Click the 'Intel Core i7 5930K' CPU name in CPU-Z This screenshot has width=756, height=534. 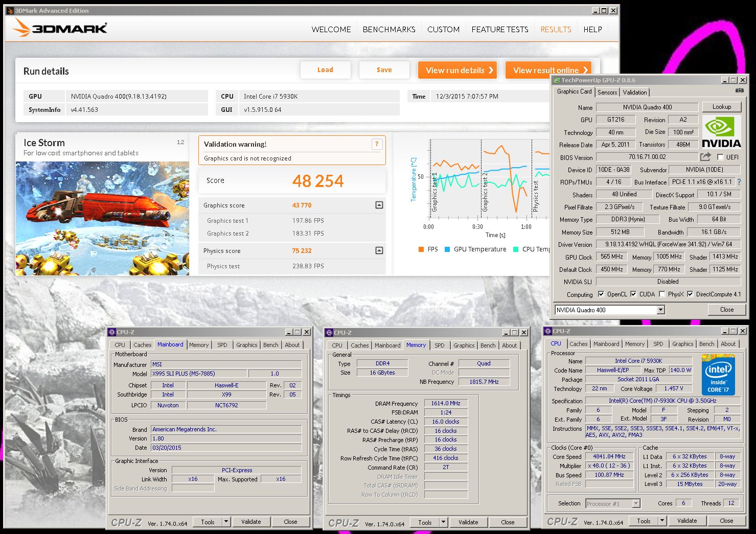(x=638, y=361)
